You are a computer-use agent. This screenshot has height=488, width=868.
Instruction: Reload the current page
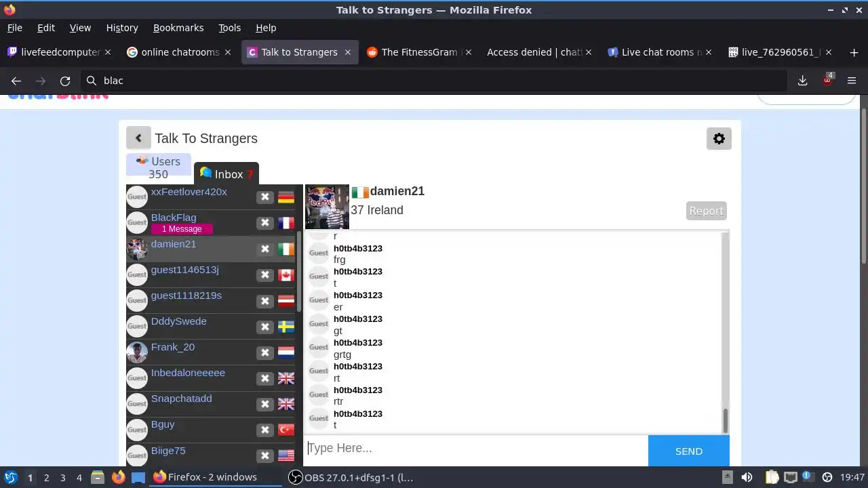(x=65, y=81)
